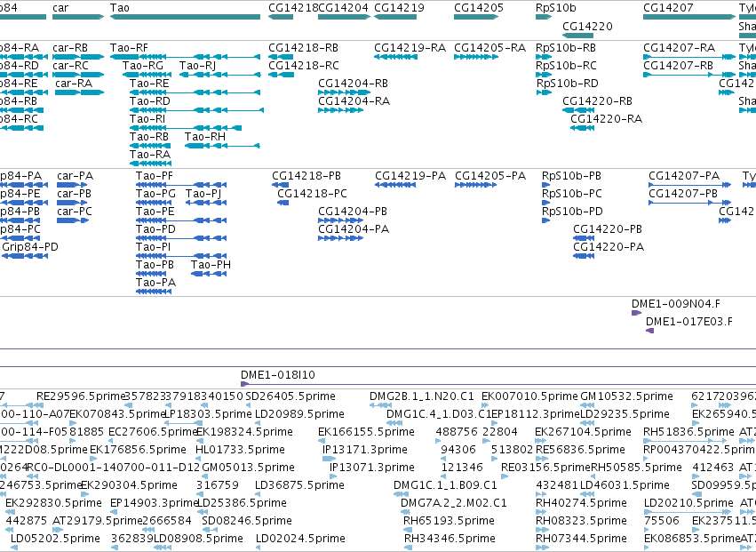Select the LD20210.5prime EST label

[689, 503]
